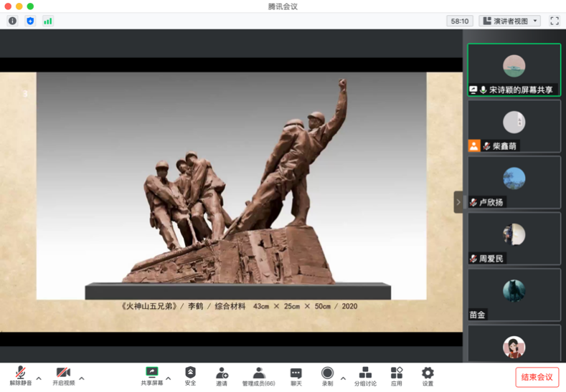This screenshot has width=566, height=392.
Task: Click the 58:10 meeting timer
Action: (460, 21)
